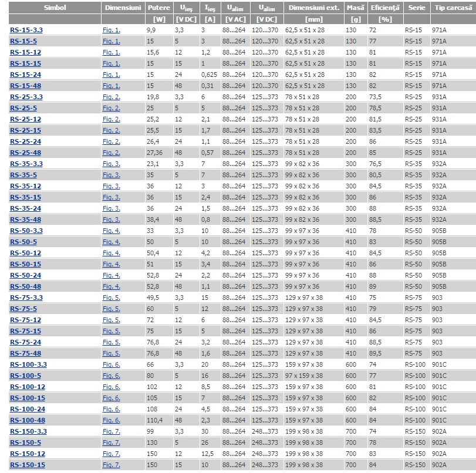Open the RS-150-5 product link
The width and height of the screenshot is (476, 473).
pyautogui.click(x=25, y=442)
